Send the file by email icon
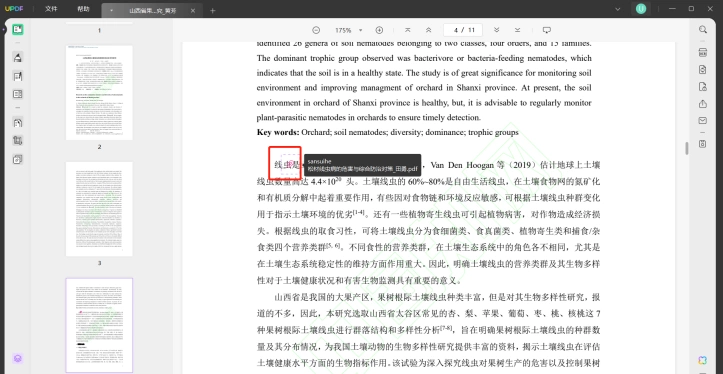Screen dimensions: 723x374 tap(703, 121)
